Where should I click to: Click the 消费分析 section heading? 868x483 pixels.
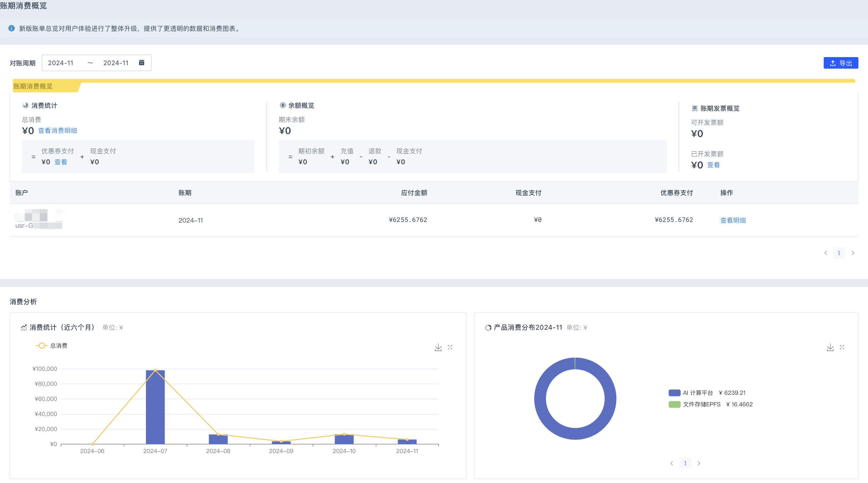(23, 302)
